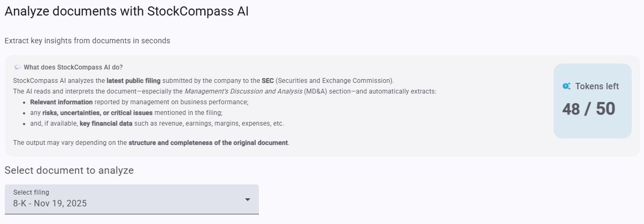Viewport: 644px width, 224px height.
Task: Click the bold 'Relevant information' bullet text
Action: 61,102
